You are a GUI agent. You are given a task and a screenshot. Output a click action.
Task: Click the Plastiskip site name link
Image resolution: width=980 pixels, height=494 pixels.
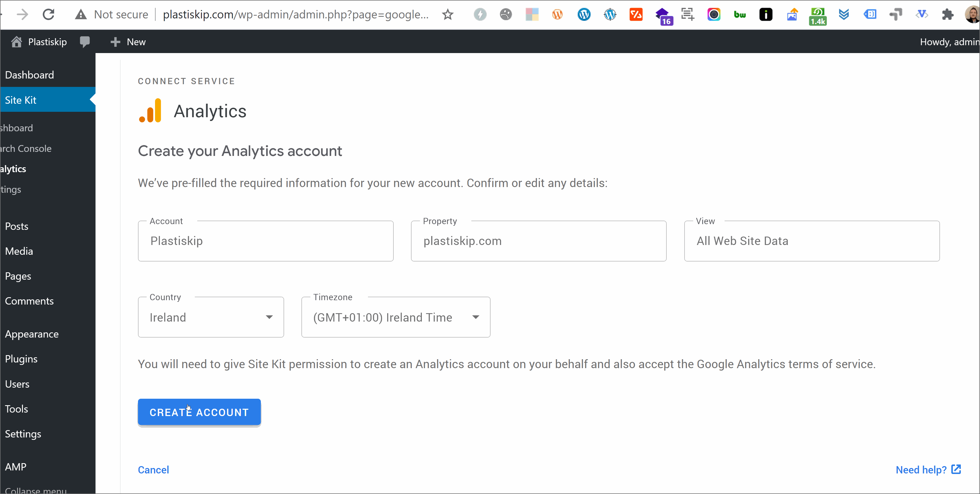[48, 41]
